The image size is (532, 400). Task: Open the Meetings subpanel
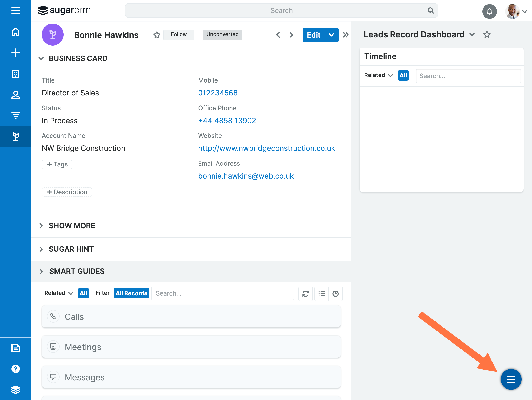click(191, 347)
